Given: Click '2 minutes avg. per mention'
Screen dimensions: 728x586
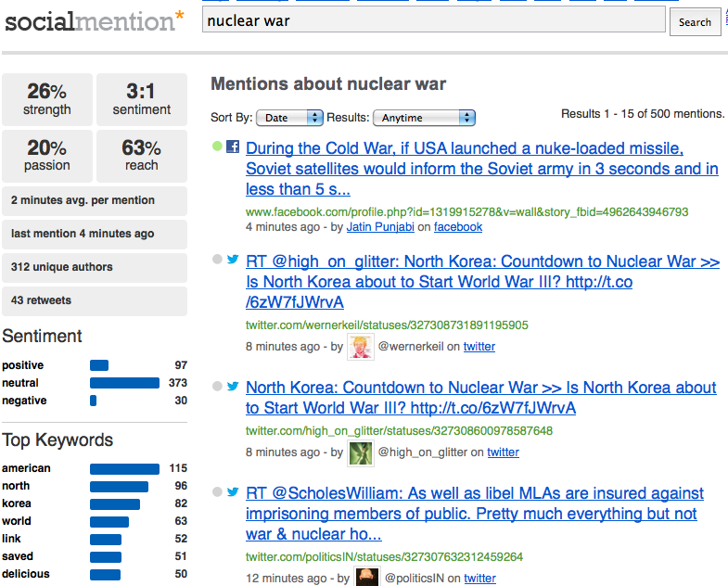Looking at the screenshot, I should pos(95,200).
